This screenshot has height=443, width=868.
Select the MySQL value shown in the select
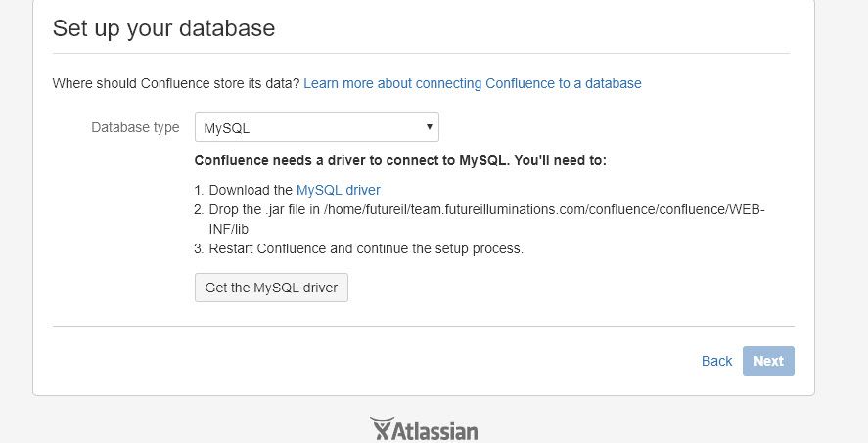pyautogui.click(x=227, y=128)
